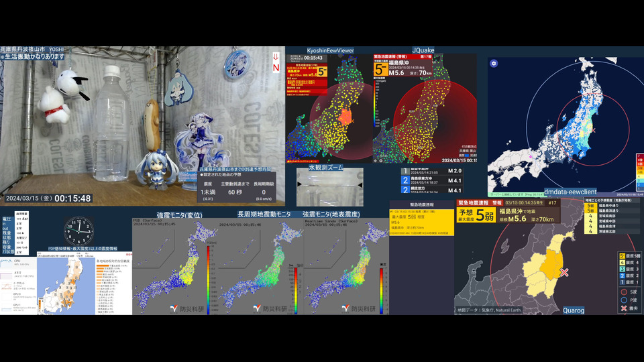
Task: Click the S波 red circle legend icon
Action: 624,292
